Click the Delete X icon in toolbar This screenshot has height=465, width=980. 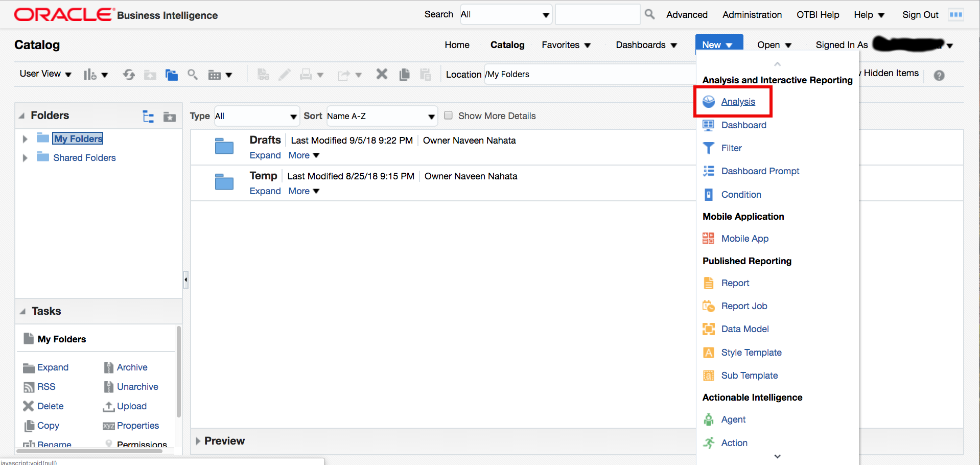382,75
